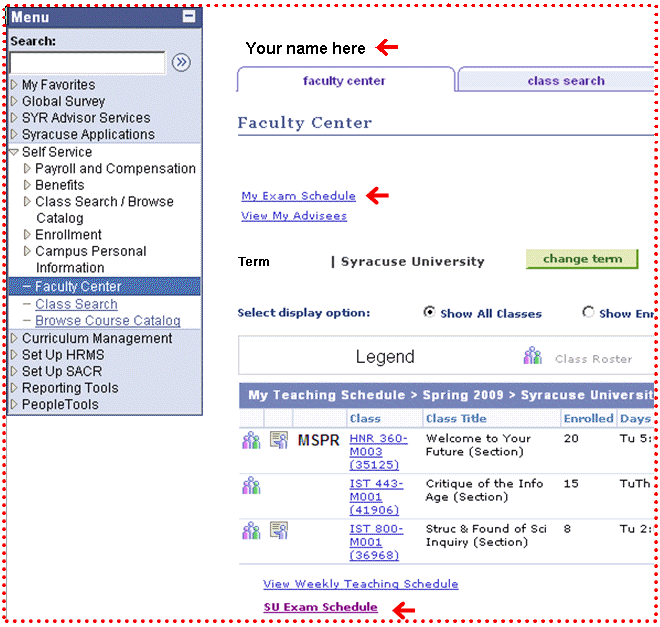Image resolution: width=660 pixels, height=627 pixels.
Task: Click the MSPR label for HNR 360
Action: 318,441
